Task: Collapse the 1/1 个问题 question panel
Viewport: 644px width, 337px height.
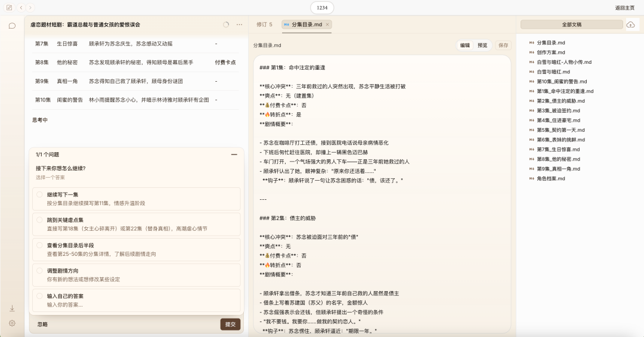Action: click(x=234, y=154)
